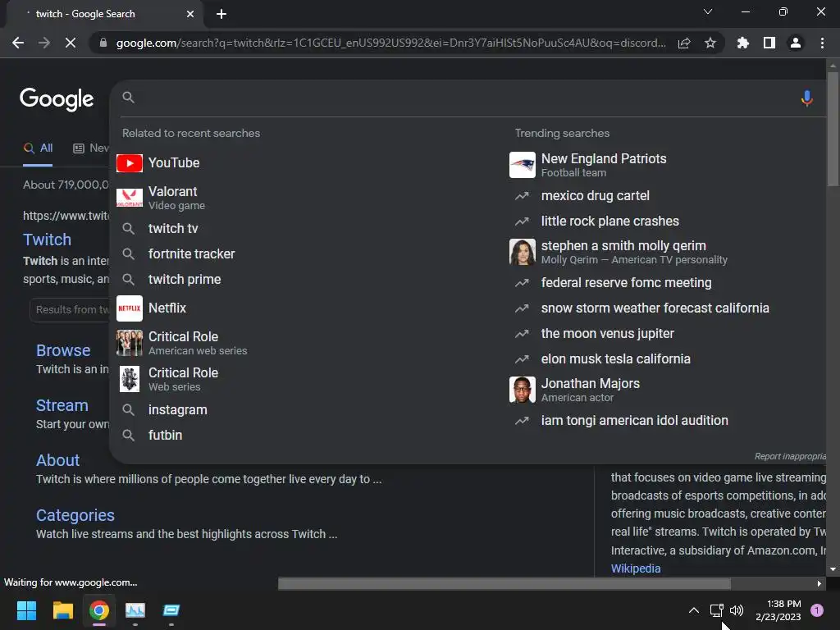
Task: Open the clock showing 1:38 PM
Action: [x=778, y=610]
